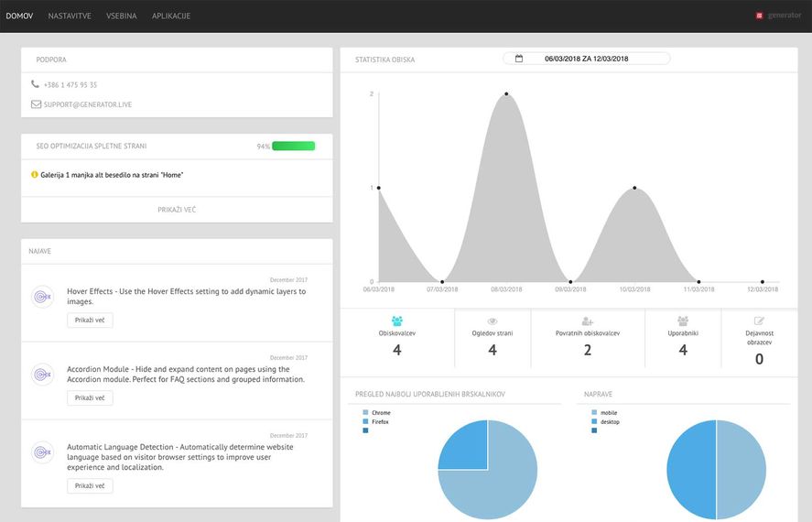This screenshot has width=812, height=522.
Task: Go to the Aplikacije menu
Action: pyautogui.click(x=171, y=16)
